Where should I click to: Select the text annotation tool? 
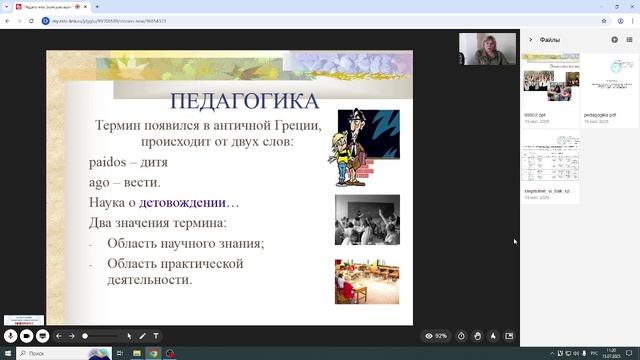coord(156,336)
